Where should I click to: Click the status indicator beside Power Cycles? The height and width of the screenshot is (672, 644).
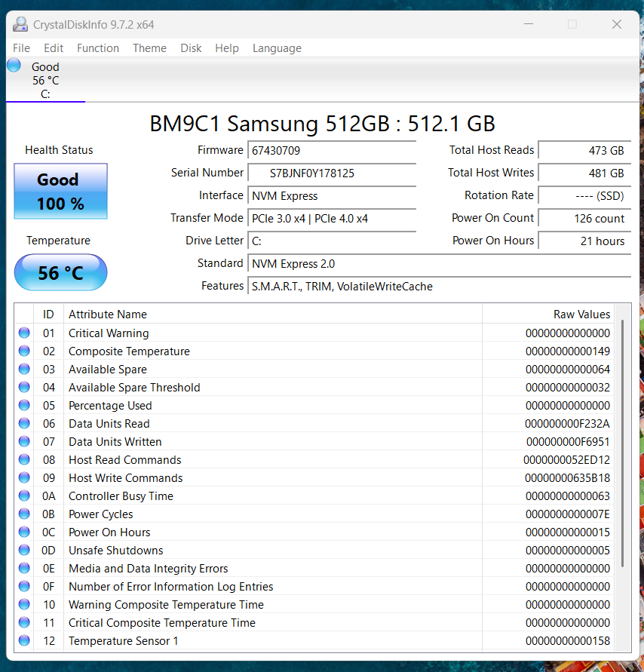coord(23,514)
